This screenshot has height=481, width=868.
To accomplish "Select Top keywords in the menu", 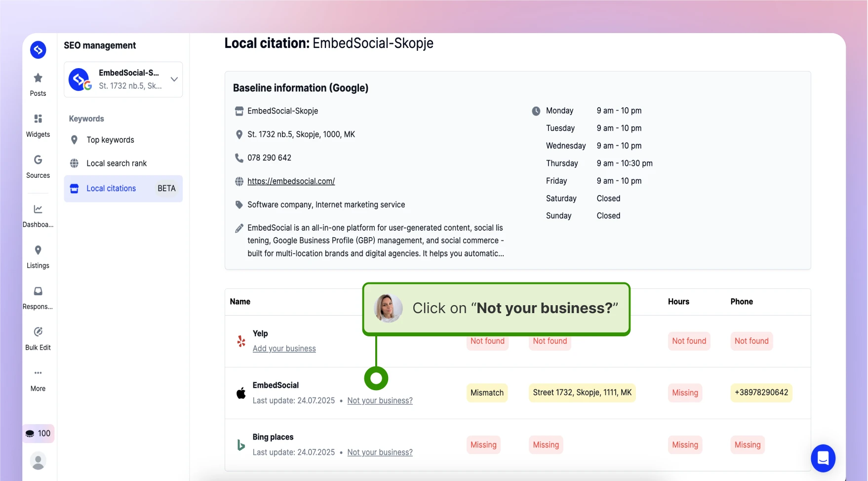I will click(x=111, y=140).
